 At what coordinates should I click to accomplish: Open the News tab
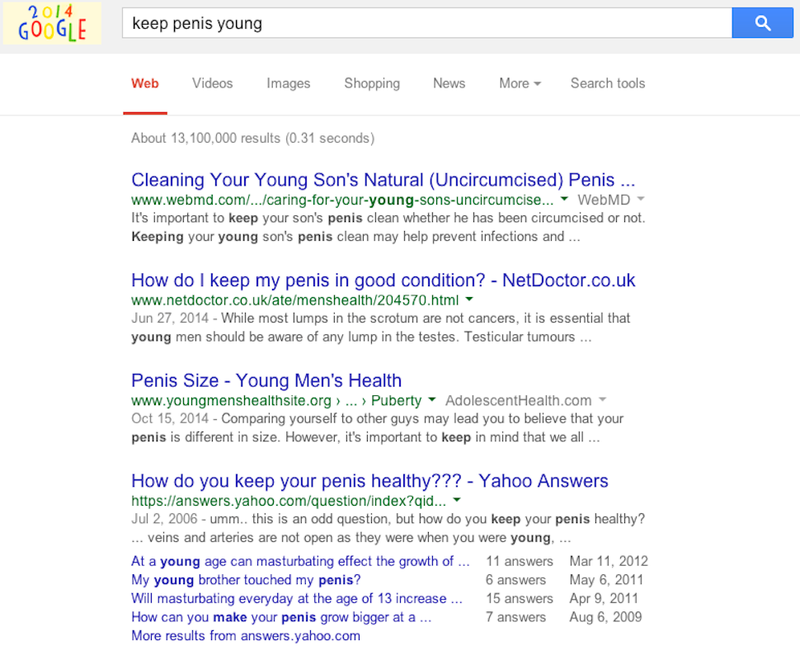pyautogui.click(x=449, y=83)
